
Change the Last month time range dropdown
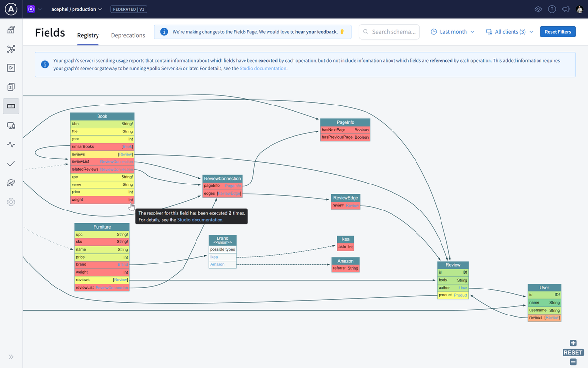point(452,31)
